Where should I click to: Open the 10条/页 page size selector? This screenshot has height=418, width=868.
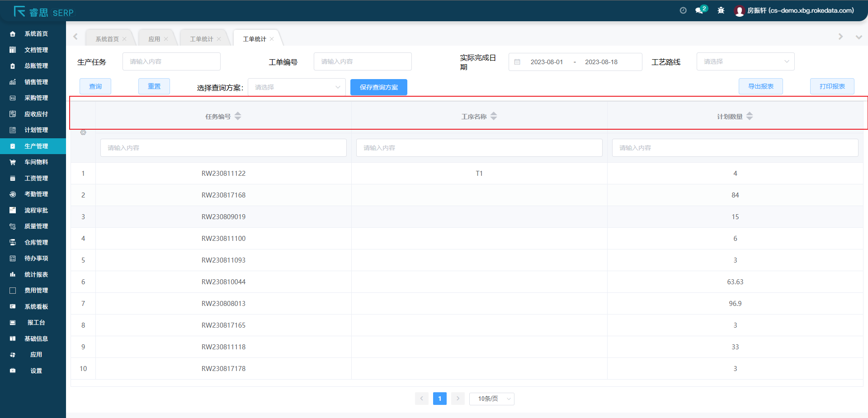[x=491, y=399]
